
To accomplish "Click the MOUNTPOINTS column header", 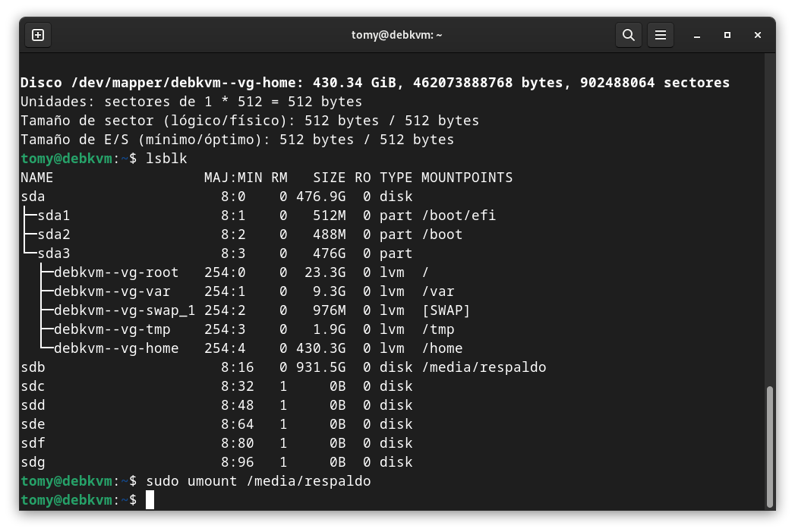I will coord(467,178).
